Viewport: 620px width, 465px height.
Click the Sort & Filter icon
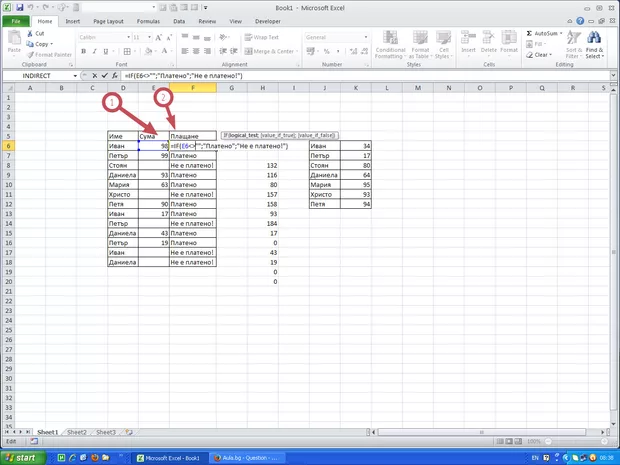click(573, 43)
